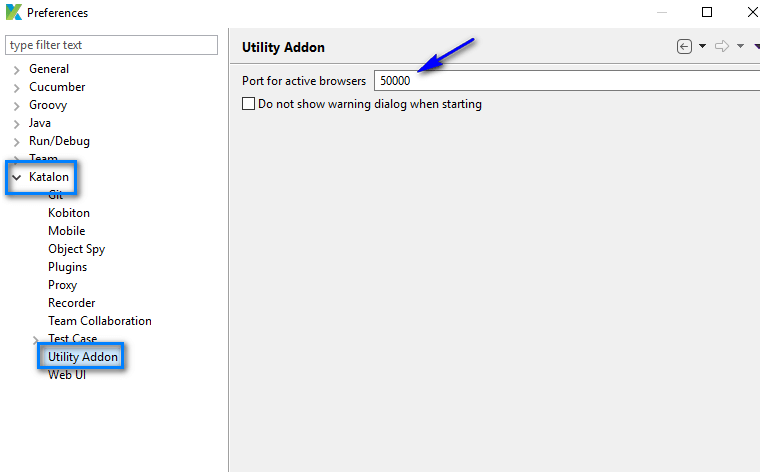The width and height of the screenshot is (760, 472).
Task: Expand the Cucumber tree node
Action: click(16, 88)
